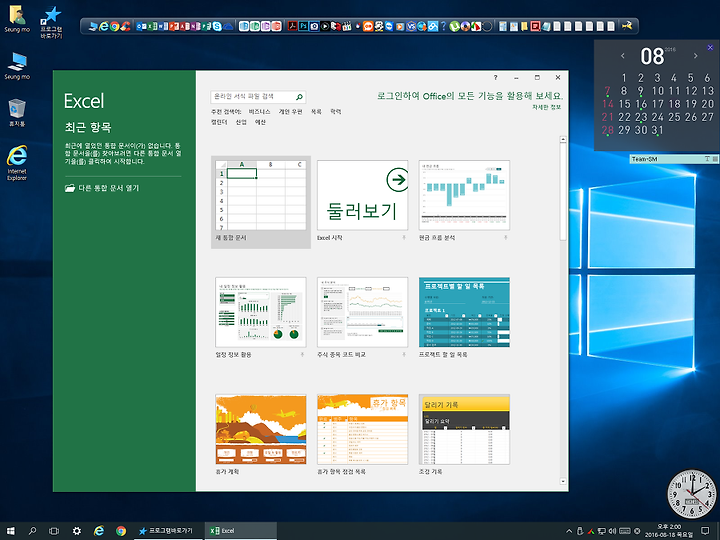Open taskbar search magnifier
The height and width of the screenshot is (540, 720).
point(32,531)
